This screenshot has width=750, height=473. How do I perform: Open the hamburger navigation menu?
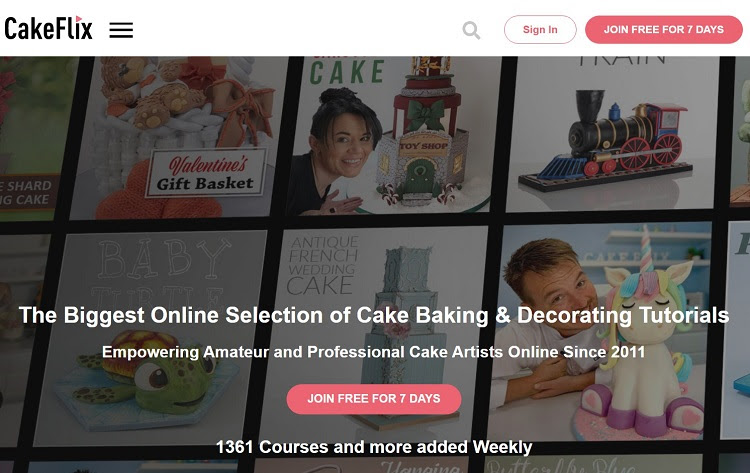pyautogui.click(x=121, y=30)
